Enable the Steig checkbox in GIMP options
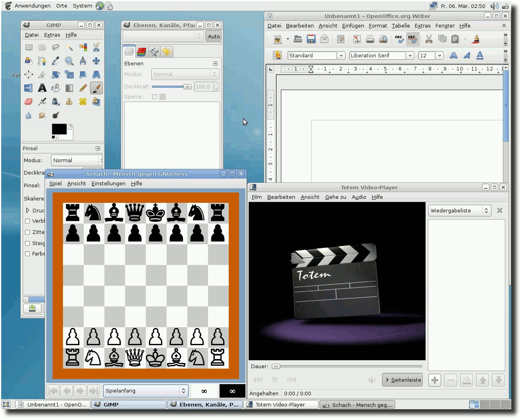The height and width of the screenshot is (420, 522). click(x=27, y=243)
